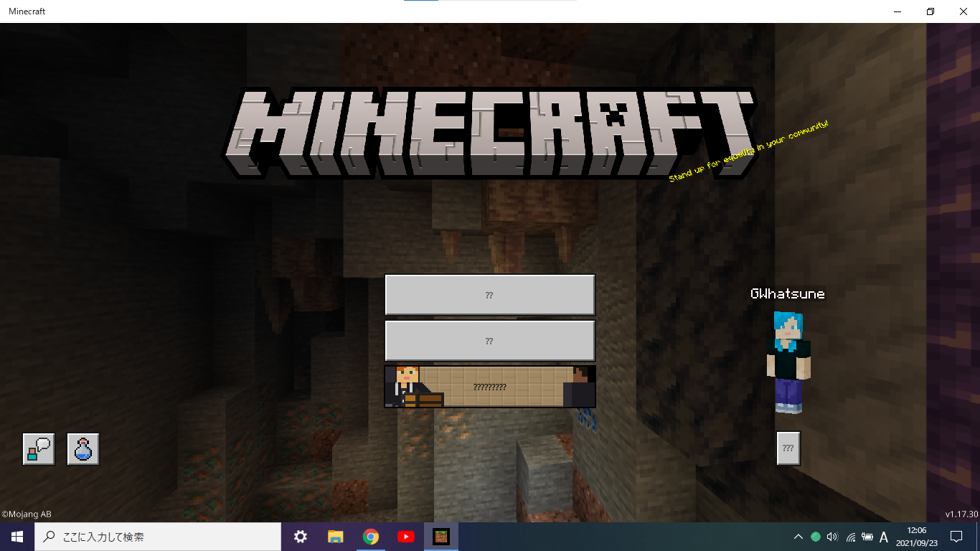Restore down the Minecraft window
Viewport: 980px width, 551px height.
[930, 11]
